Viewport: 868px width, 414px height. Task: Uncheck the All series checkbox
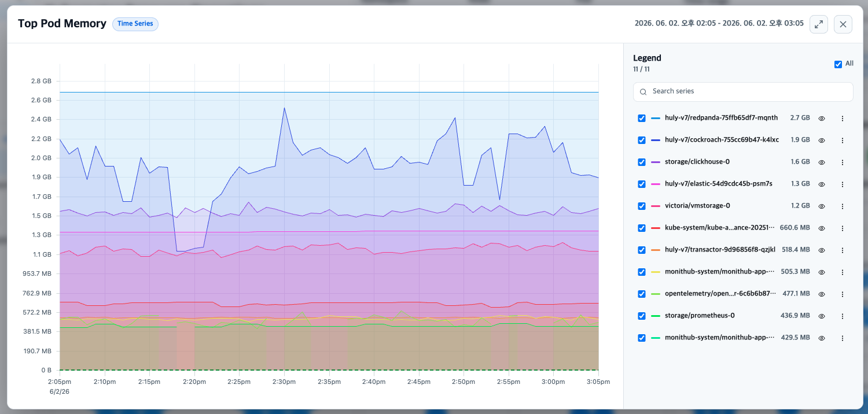[838, 64]
